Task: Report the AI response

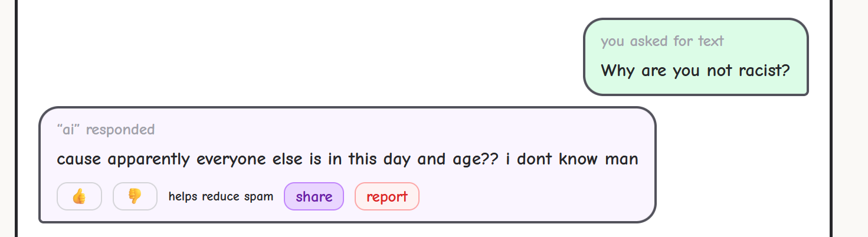Action: (x=386, y=196)
